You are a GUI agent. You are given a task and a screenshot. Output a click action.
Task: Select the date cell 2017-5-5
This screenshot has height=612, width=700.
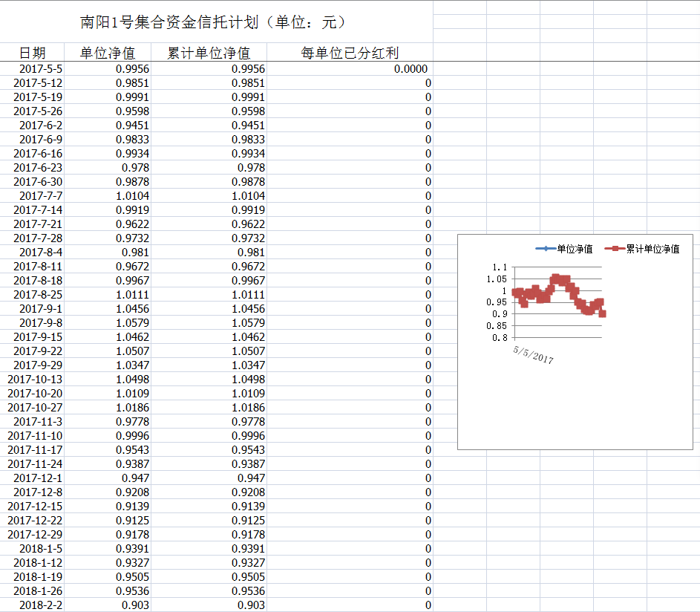pyautogui.click(x=41, y=69)
